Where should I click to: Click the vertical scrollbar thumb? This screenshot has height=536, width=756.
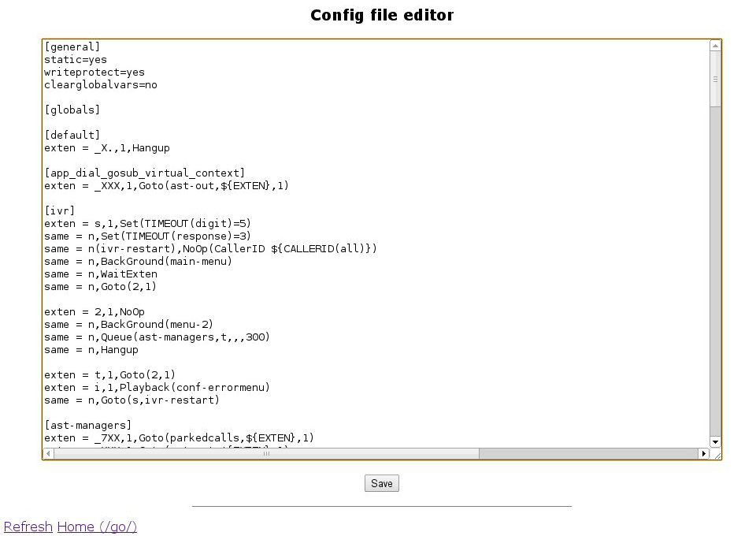tap(715, 79)
